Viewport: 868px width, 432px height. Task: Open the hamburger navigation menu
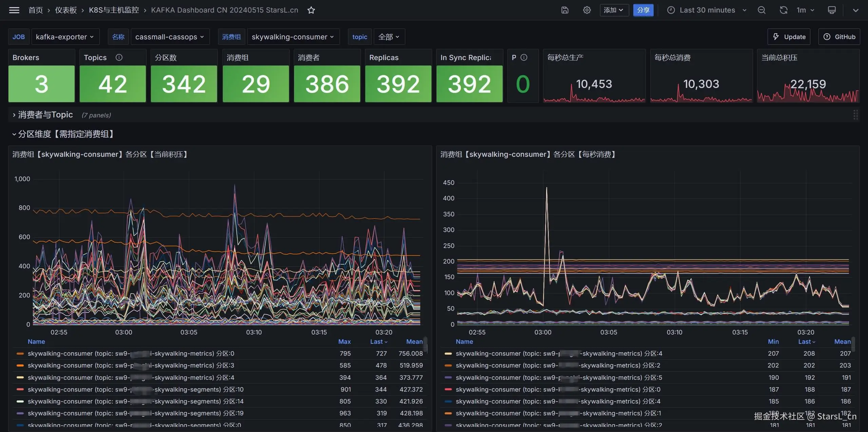14,10
